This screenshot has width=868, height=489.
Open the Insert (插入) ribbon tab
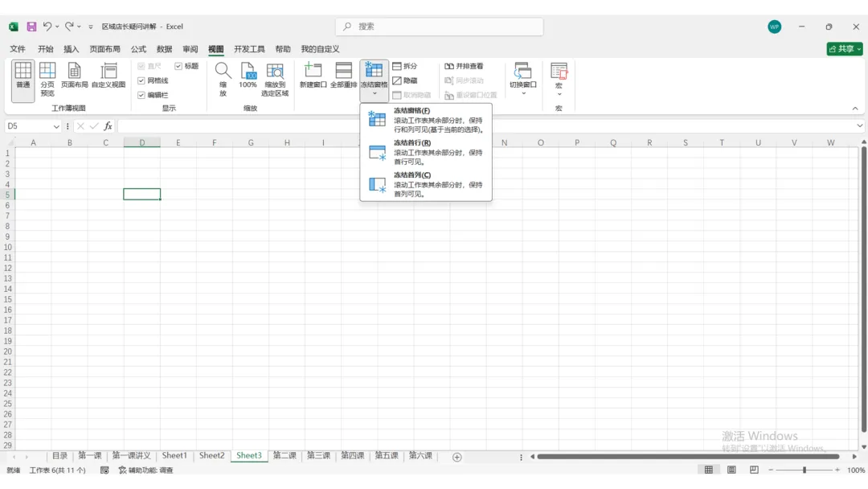[71, 49]
